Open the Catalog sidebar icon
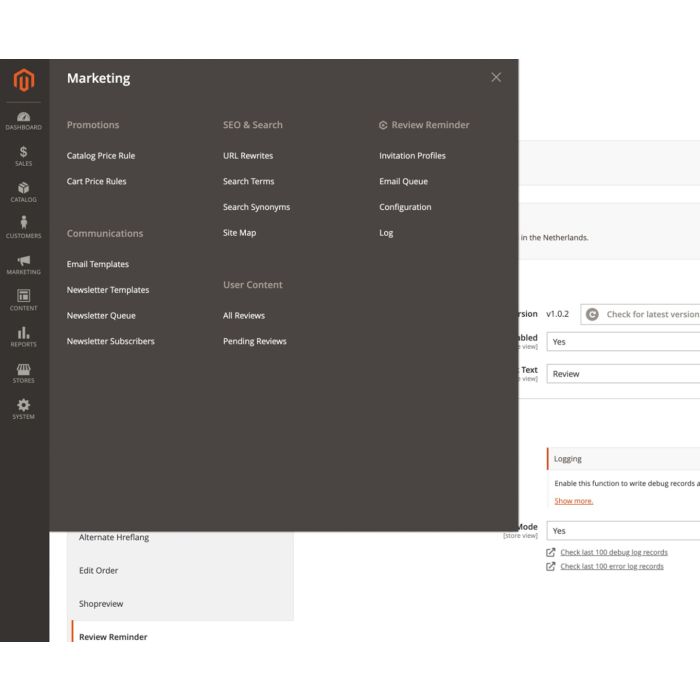 23,192
